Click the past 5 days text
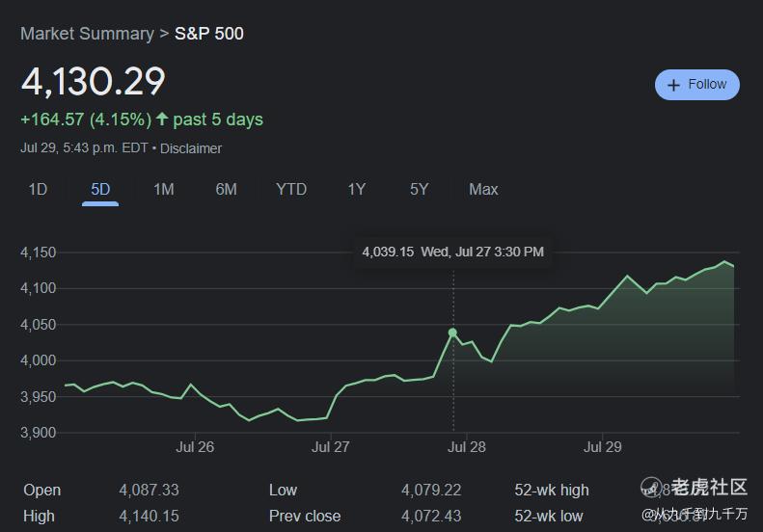763x532 pixels. [218, 120]
